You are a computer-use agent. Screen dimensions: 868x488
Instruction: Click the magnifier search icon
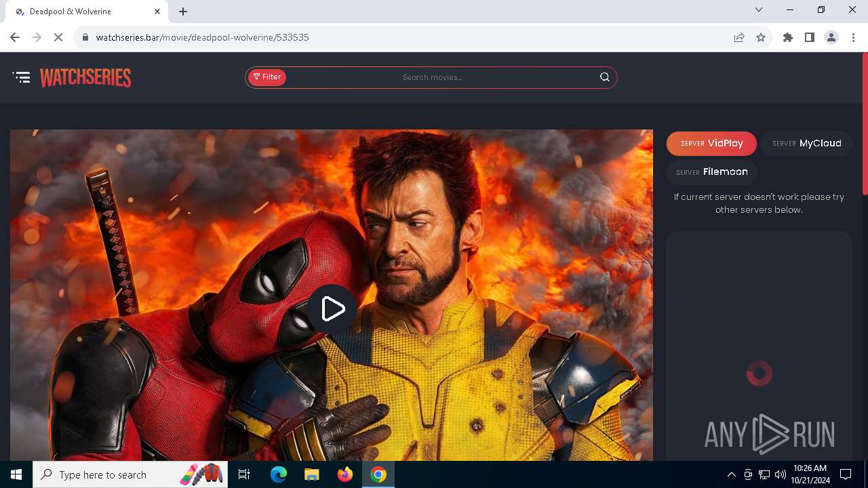(605, 77)
